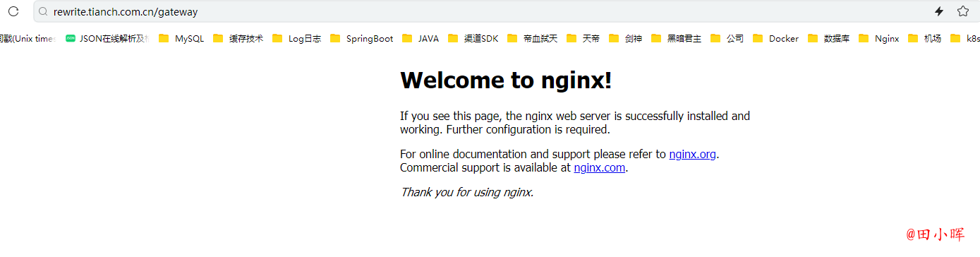Click the 'Welcome to nginx!' heading

point(506,80)
